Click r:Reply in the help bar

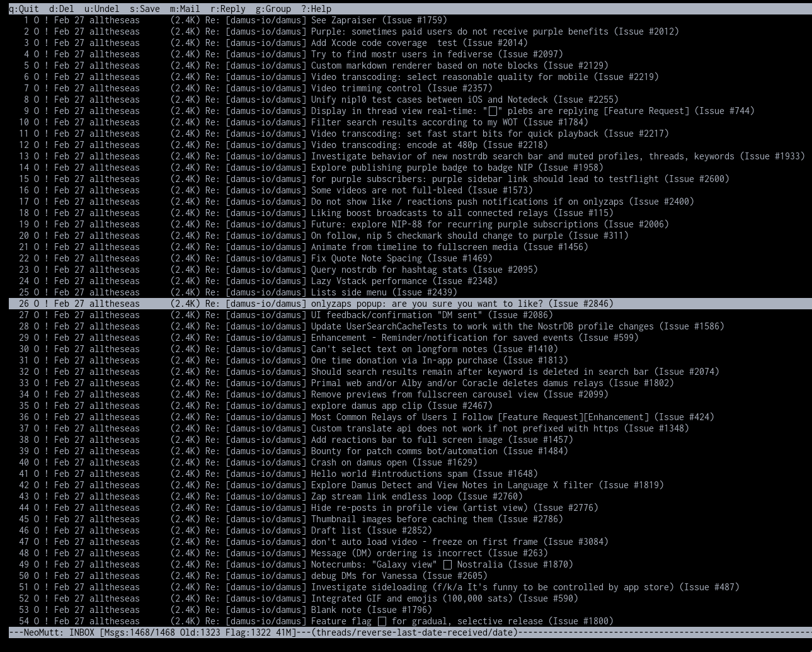point(227,9)
